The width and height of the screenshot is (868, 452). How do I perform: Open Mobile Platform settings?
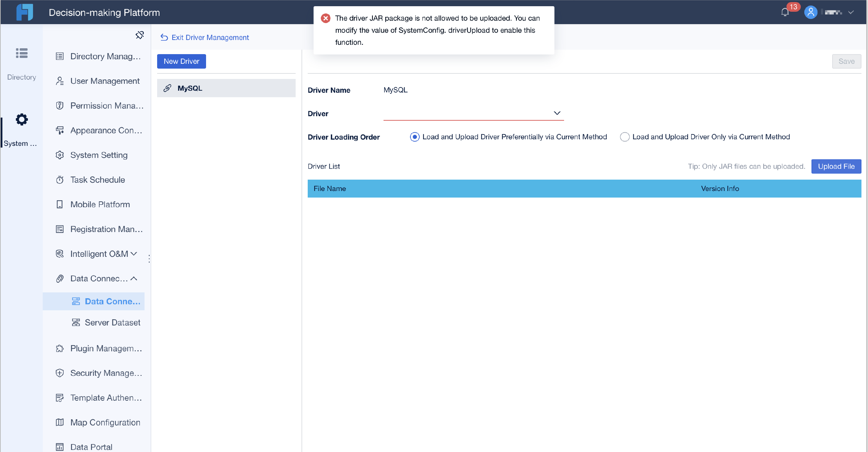[x=100, y=204]
